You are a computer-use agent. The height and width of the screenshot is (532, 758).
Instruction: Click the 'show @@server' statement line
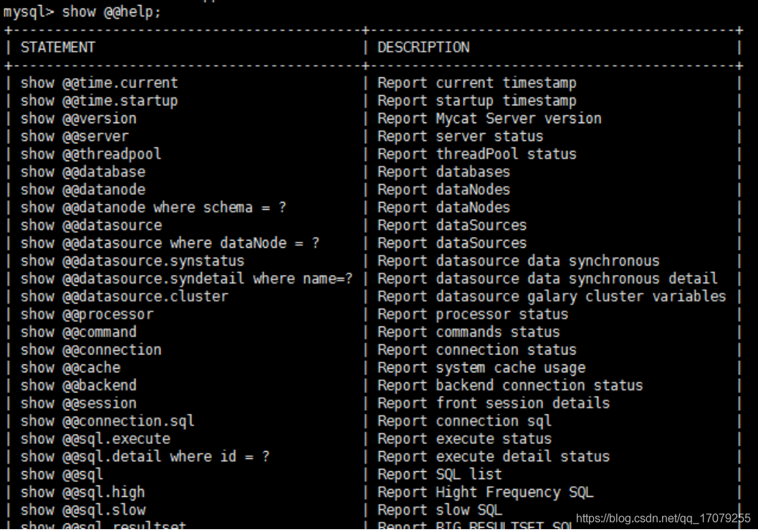pos(75,136)
